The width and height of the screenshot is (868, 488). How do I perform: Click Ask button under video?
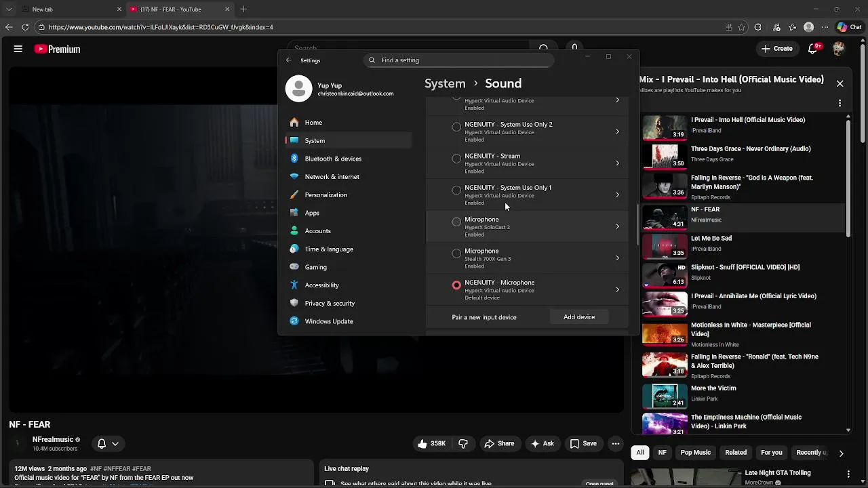click(542, 443)
